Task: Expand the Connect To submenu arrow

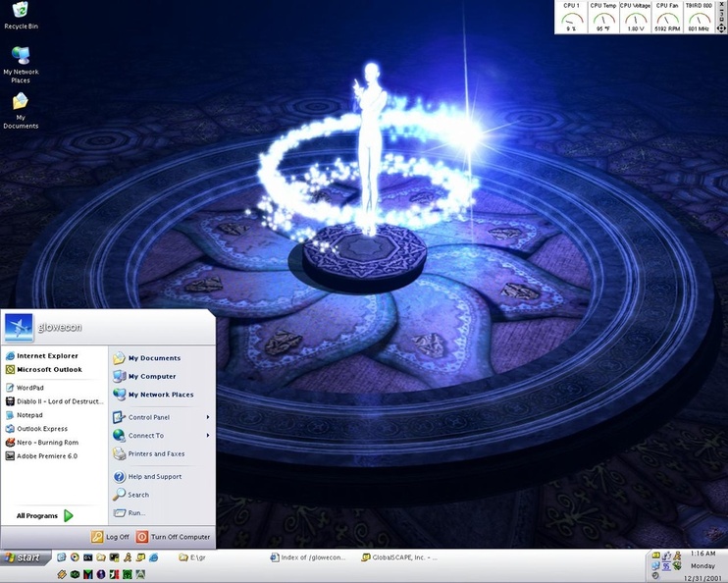Action: point(208,435)
